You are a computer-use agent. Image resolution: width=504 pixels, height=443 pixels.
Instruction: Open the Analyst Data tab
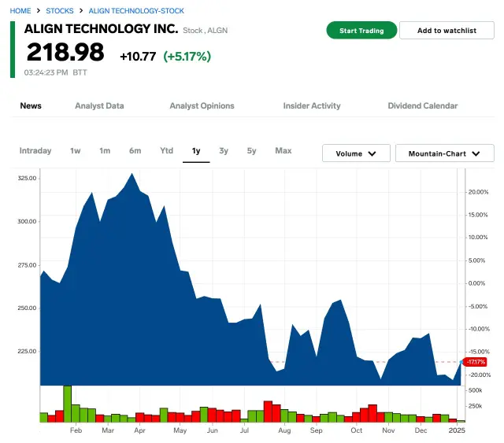(99, 105)
